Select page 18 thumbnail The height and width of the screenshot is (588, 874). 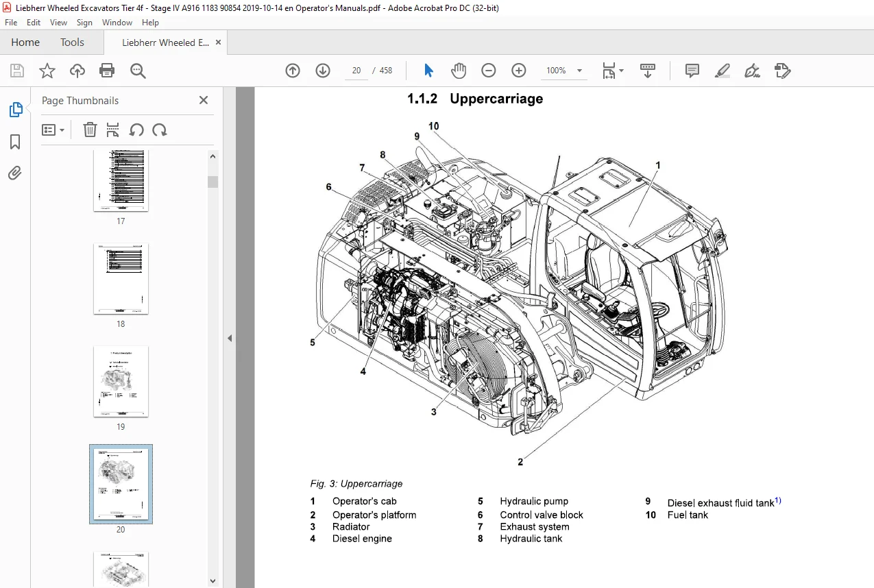coord(121,278)
